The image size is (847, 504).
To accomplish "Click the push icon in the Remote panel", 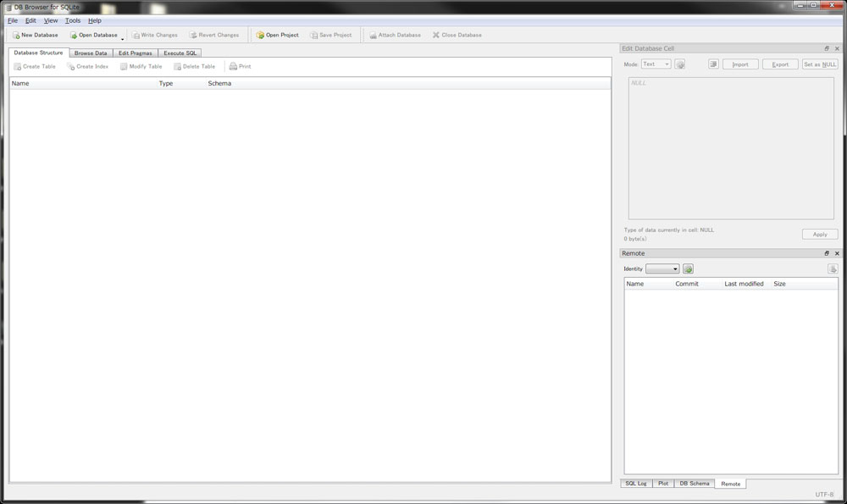I will pyautogui.click(x=833, y=269).
